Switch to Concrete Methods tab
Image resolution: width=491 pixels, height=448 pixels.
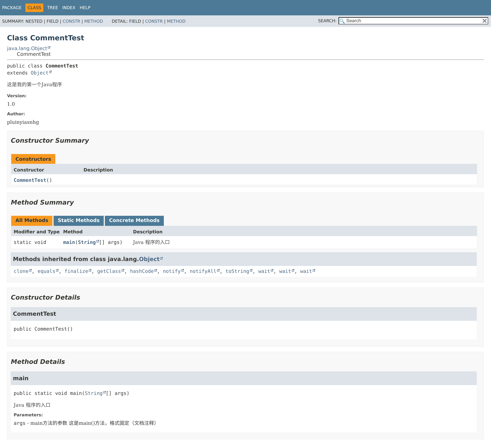(x=134, y=220)
